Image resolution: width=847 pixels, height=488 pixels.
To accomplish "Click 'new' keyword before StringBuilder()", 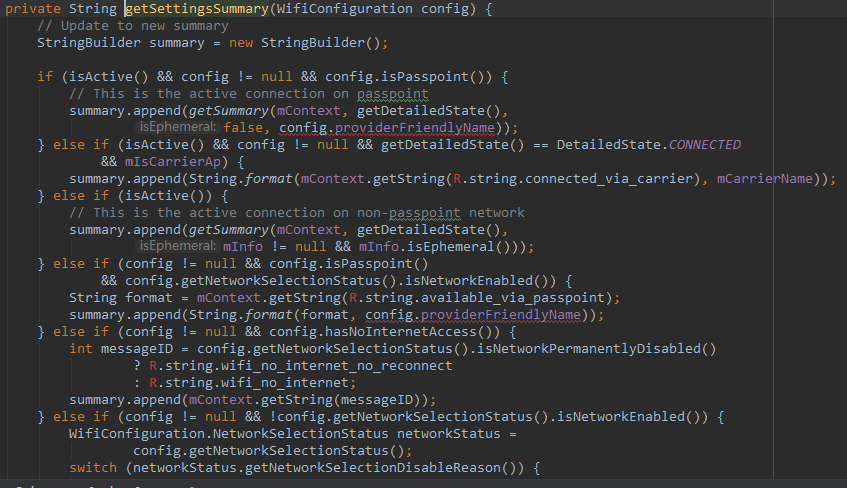I will (x=241, y=43).
